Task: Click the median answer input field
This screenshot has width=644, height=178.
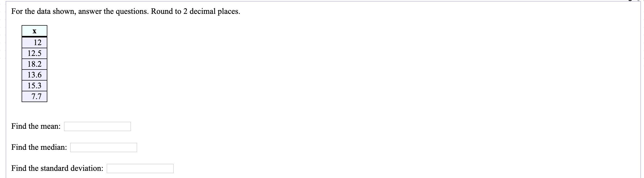Action: click(104, 147)
